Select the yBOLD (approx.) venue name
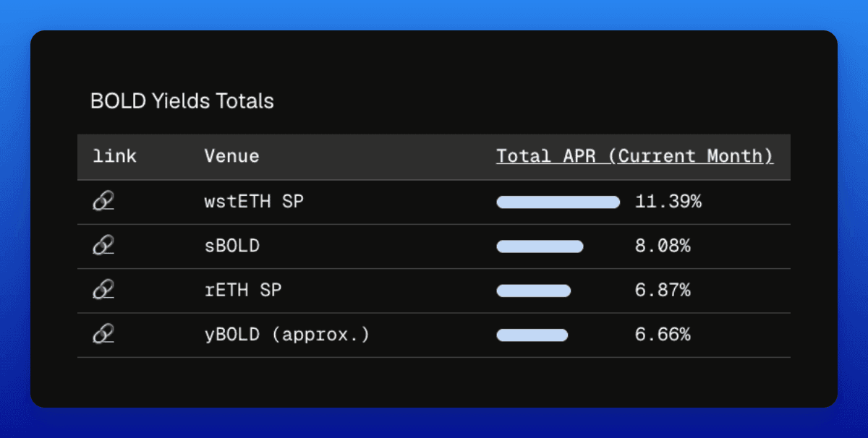The width and height of the screenshot is (868, 438). tap(286, 335)
